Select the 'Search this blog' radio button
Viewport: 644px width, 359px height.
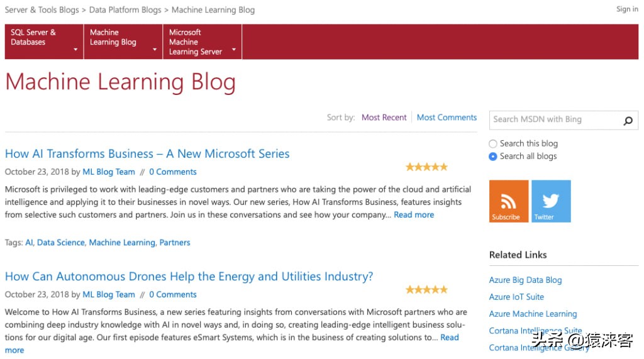click(x=493, y=144)
